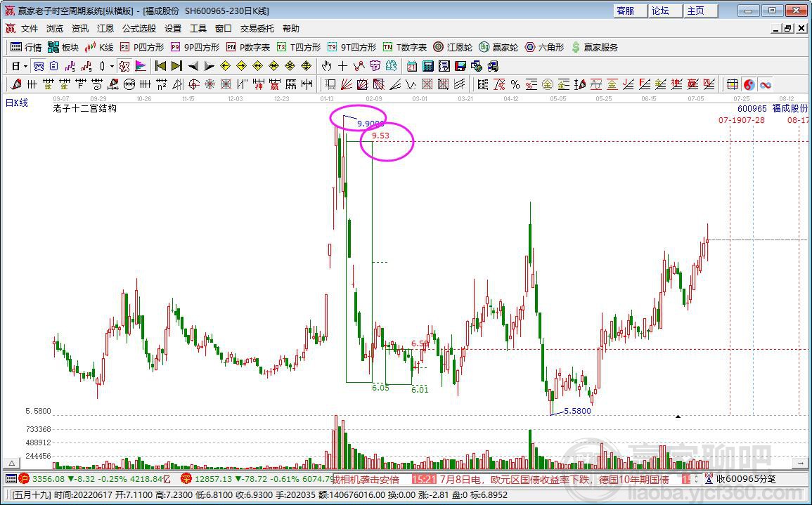Select the n² cycle lines tool
Image resolution: width=812 pixels, height=505 pixels.
tap(162, 84)
